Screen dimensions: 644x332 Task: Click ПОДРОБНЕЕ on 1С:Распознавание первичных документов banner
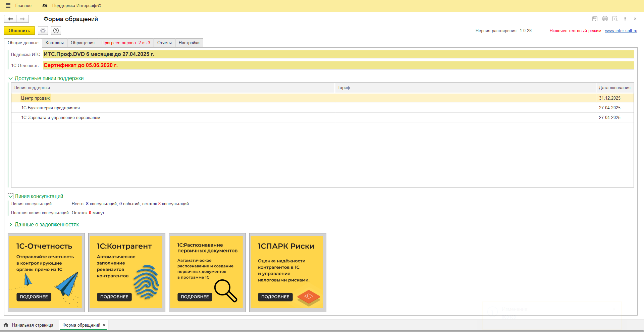pos(195,297)
